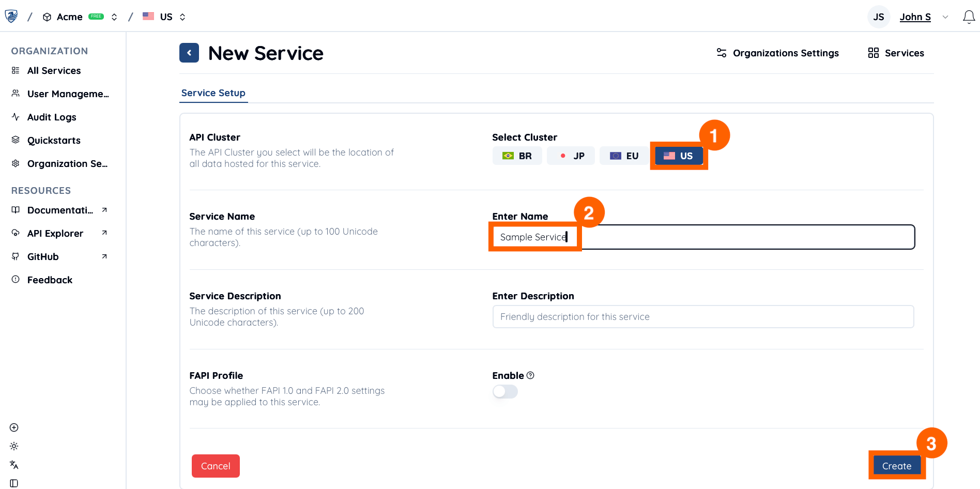Select the JP cluster
This screenshot has width=980, height=489.
pos(571,156)
